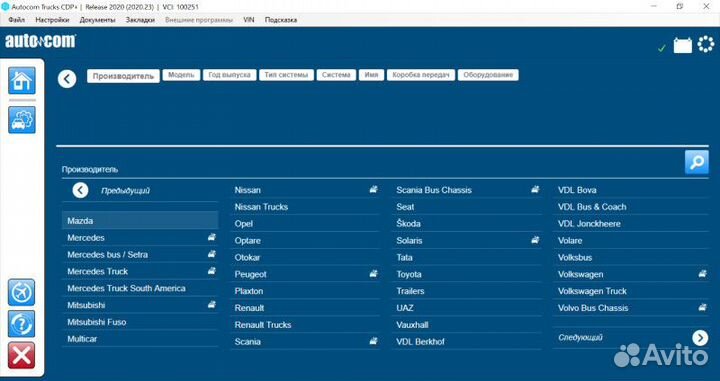Click the vehicle icon beside Mercedes

tap(211, 237)
